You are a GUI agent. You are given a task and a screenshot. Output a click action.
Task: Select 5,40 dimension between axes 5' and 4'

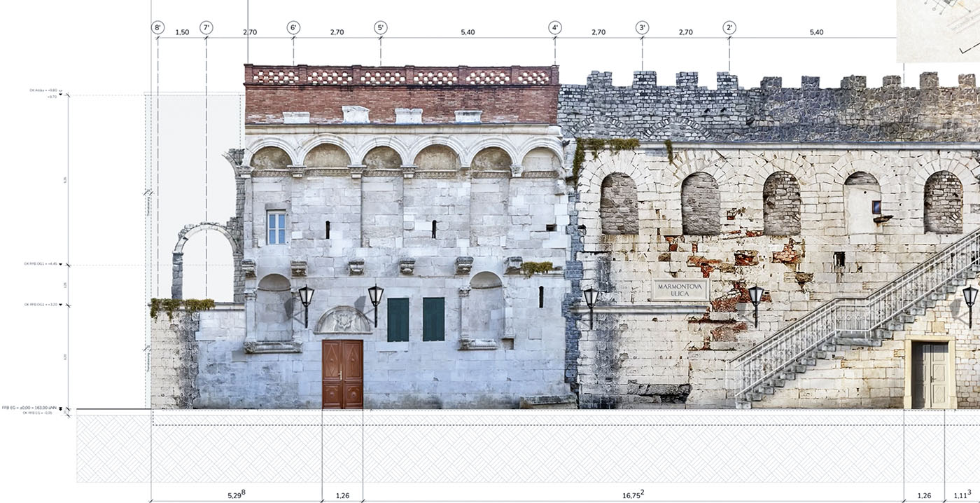click(x=468, y=32)
